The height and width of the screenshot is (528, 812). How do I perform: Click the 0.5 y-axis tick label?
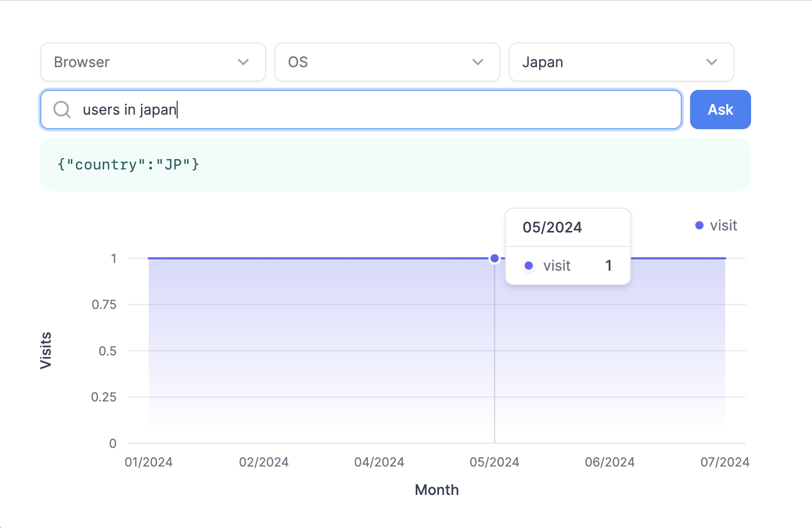click(107, 351)
